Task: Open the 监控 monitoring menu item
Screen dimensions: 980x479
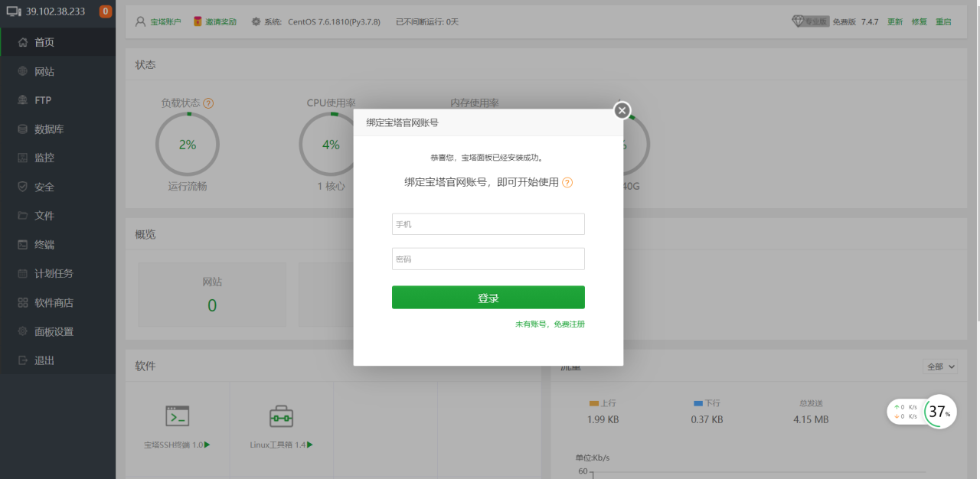Action: point(57,158)
